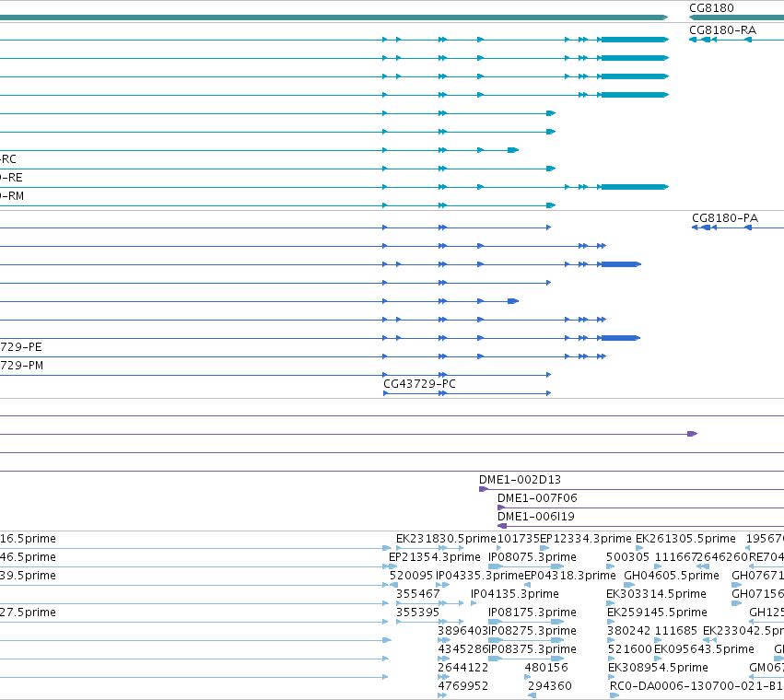The image size is (784, 700).
Task: Select the 101735 label
Action: click(x=518, y=539)
